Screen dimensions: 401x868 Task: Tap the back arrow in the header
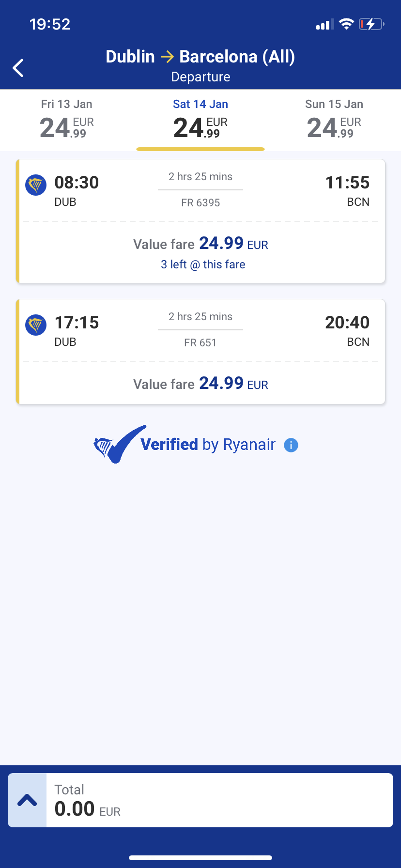18,68
